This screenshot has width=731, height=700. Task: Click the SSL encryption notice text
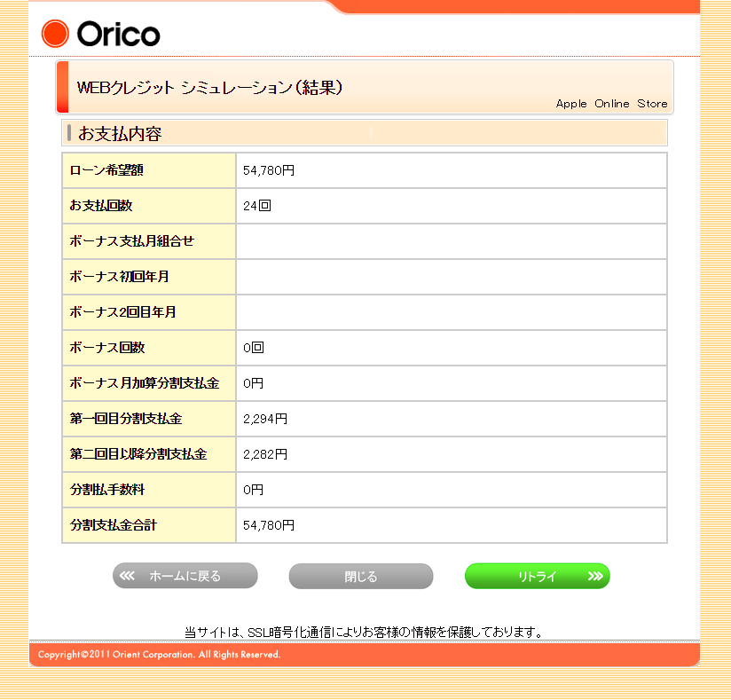point(364,632)
